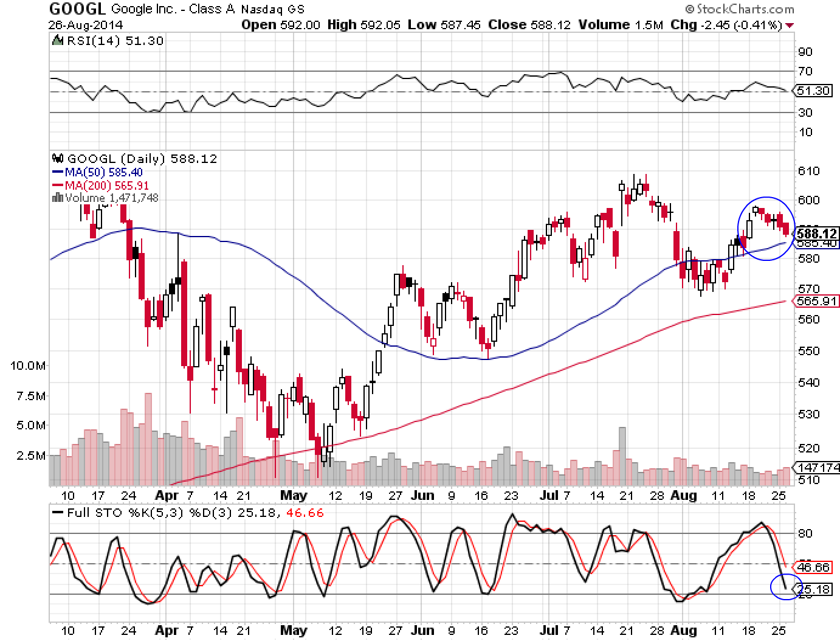Click the 90 level label on the RSI axis
This screenshot has height=641, width=840.
click(x=805, y=52)
